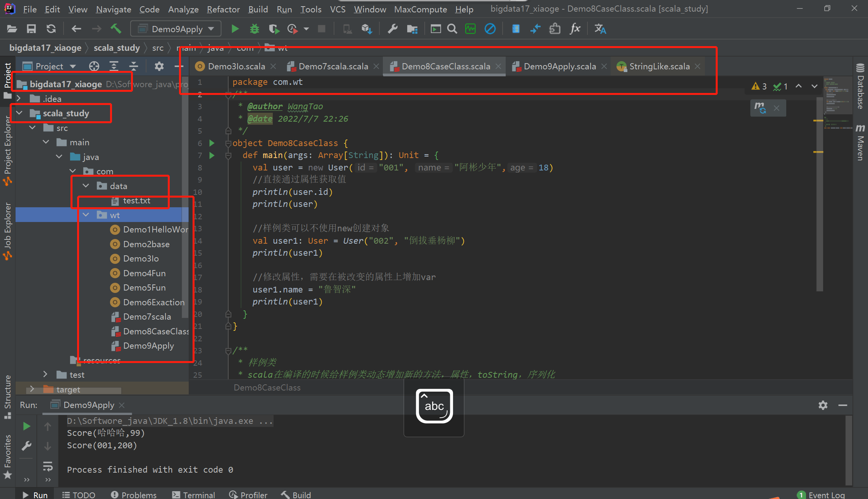The width and height of the screenshot is (868, 499).
Task: Click the Debug bug icon
Action: tap(254, 29)
